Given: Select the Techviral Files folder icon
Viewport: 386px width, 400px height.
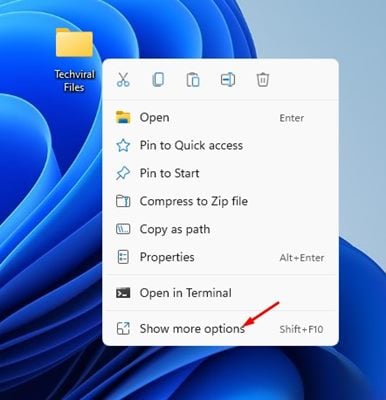Looking at the screenshot, I should pos(74,42).
